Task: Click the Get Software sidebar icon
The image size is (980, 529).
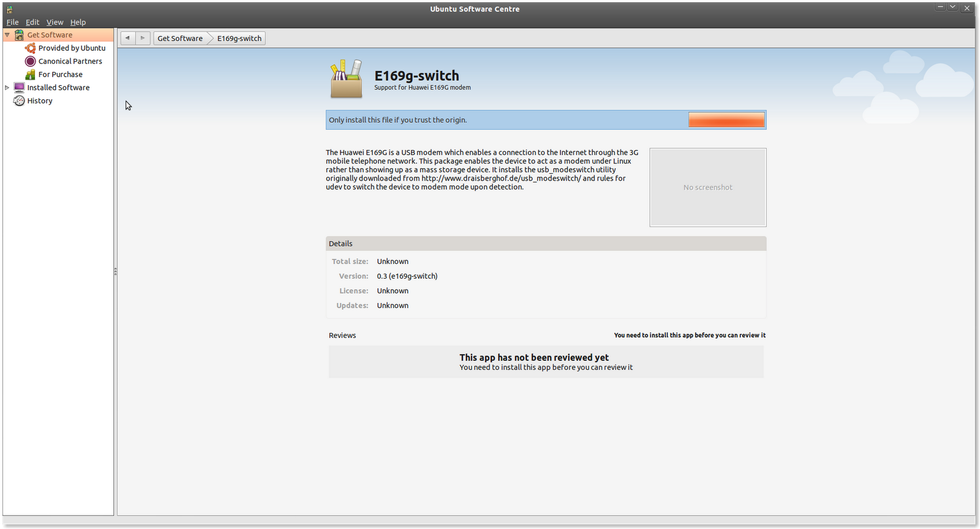Action: [x=19, y=35]
